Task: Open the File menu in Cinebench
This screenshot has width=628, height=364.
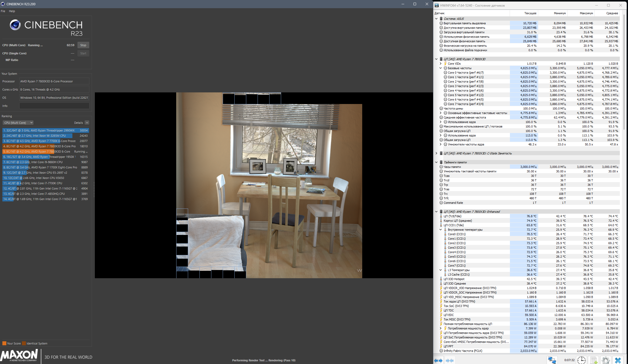Action: click(x=3, y=11)
